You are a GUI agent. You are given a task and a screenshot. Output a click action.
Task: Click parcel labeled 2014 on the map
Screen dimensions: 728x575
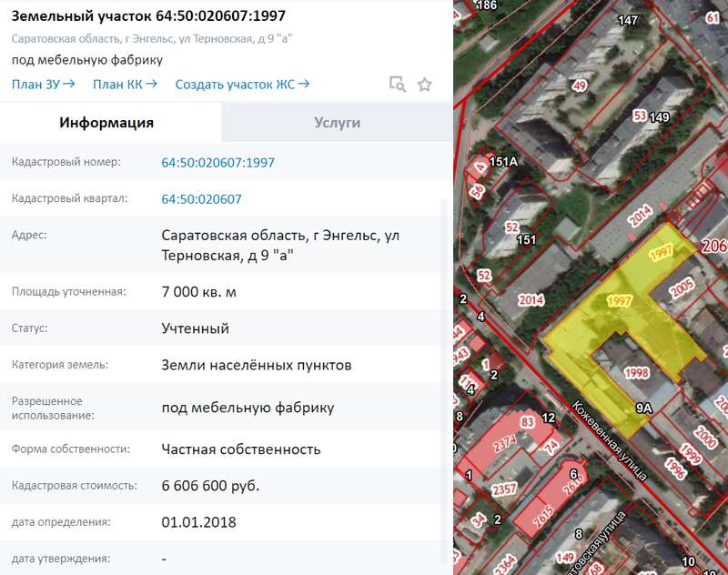click(x=530, y=298)
